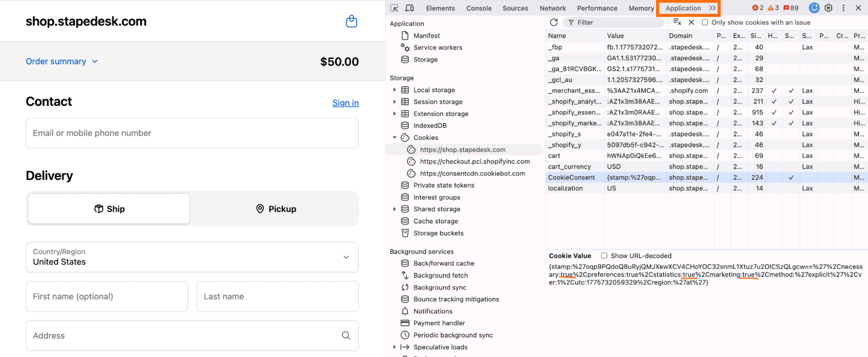This screenshot has width=868, height=357.
Task: Toggle the device toolbar icon
Action: (x=409, y=8)
